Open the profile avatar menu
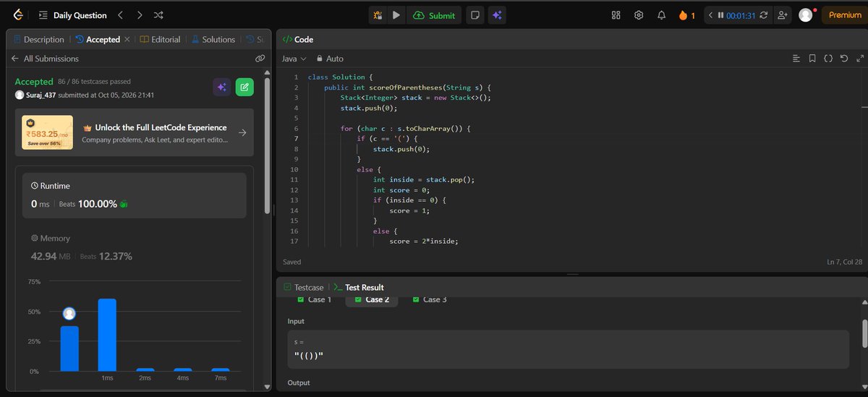This screenshot has height=397, width=868. click(x=805, y=15)
